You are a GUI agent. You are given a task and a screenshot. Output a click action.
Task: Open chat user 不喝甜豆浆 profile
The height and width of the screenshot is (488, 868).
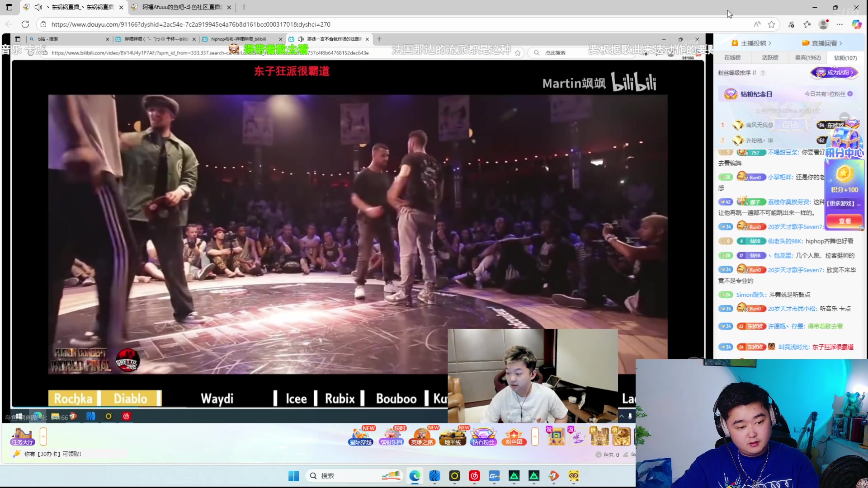783,152
